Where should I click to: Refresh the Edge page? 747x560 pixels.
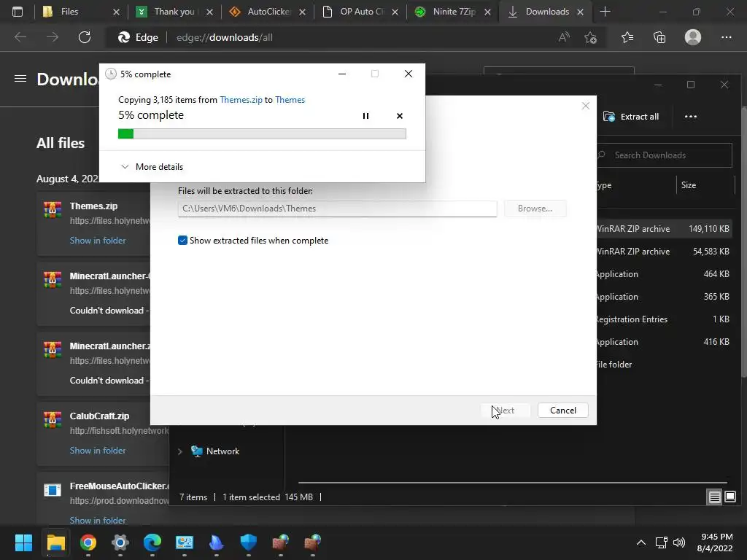pyautogui.click(x=85, y=37)
